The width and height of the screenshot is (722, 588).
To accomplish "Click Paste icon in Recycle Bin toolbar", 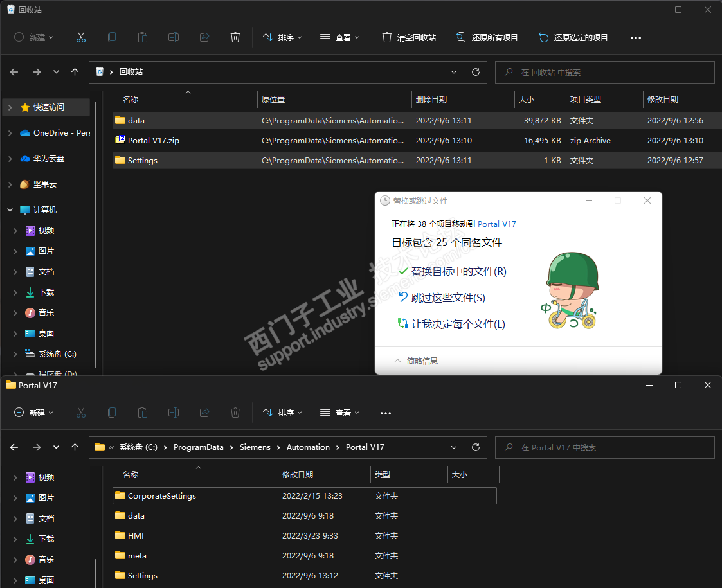I will pos(143,38).
